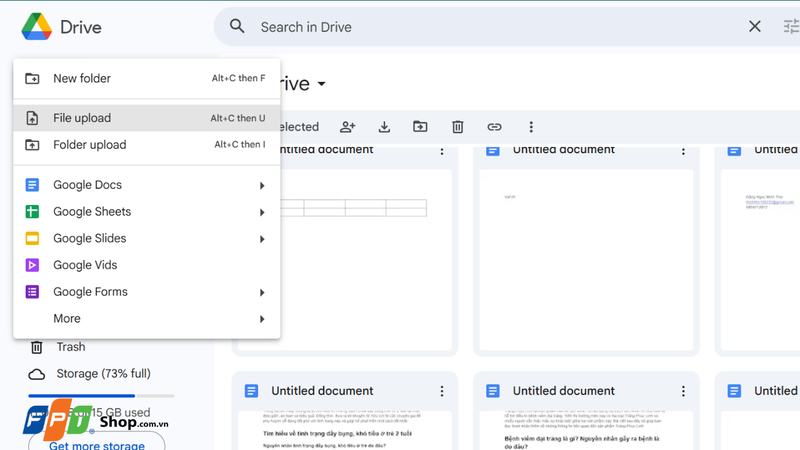Viewport: 800px width, 450px height.
Task: Click Docs icon on third top-row card
Action: 734,151
